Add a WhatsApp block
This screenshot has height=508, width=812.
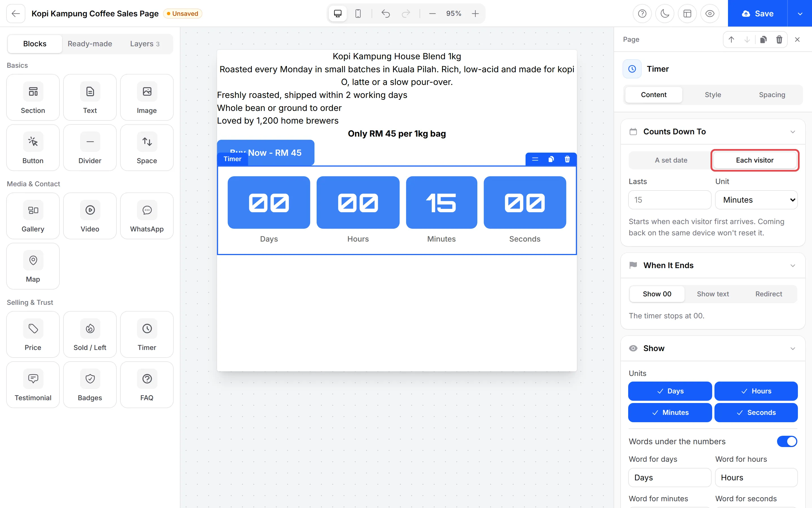[x=147, y=216]
